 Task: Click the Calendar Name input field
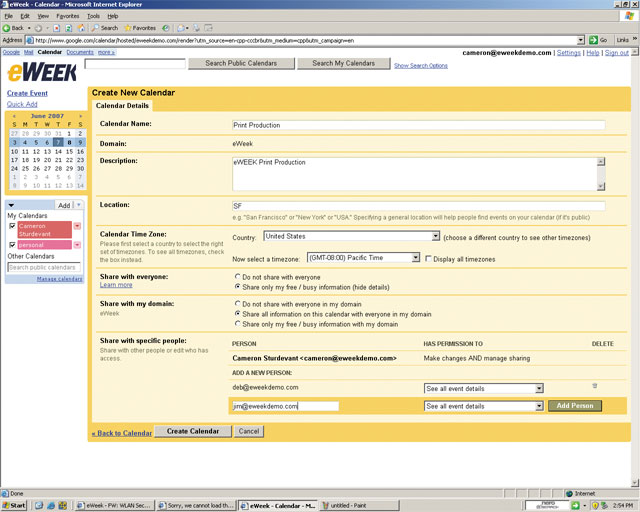tap(418, 125)
